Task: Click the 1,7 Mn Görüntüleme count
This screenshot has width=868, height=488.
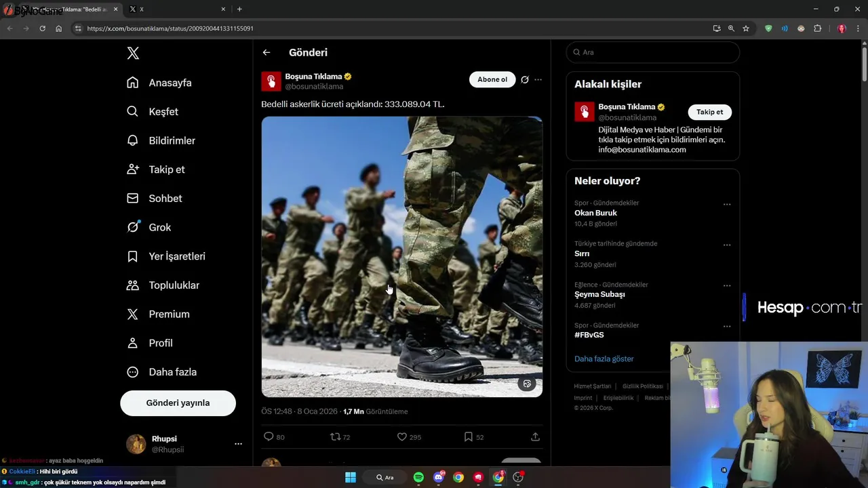Action: [x=376, y=411]
